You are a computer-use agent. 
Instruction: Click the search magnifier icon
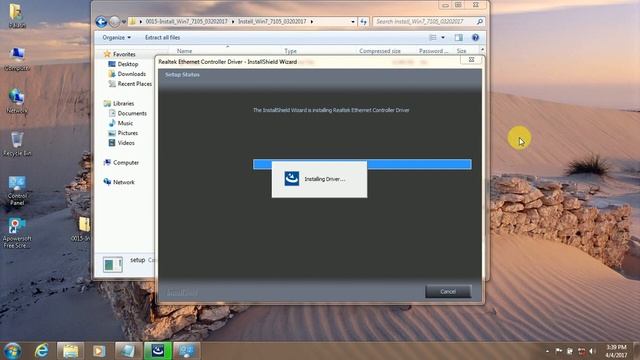tap(480, 21)
